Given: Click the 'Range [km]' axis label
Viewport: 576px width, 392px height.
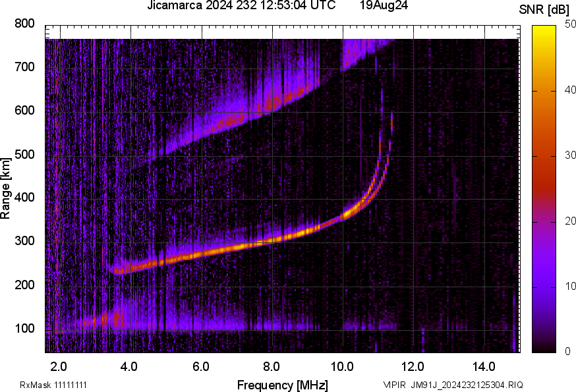Looking at the screenshot, I should tap(5, 188).
